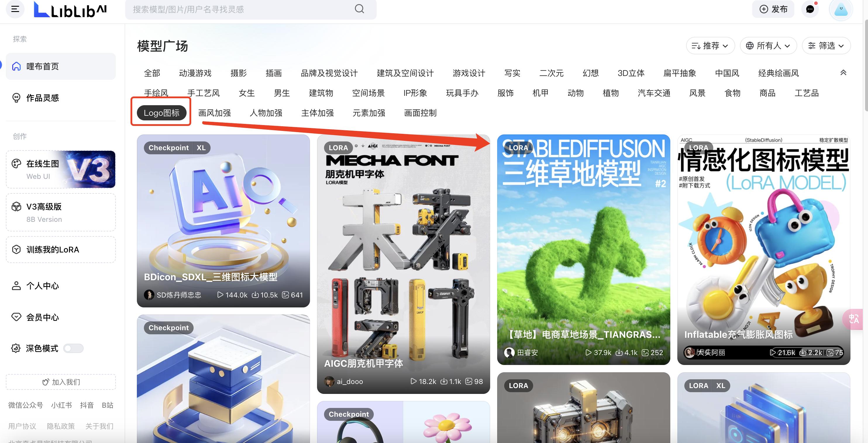
Task: Open the chat messages icon
Action: click(x=810, y=9)
